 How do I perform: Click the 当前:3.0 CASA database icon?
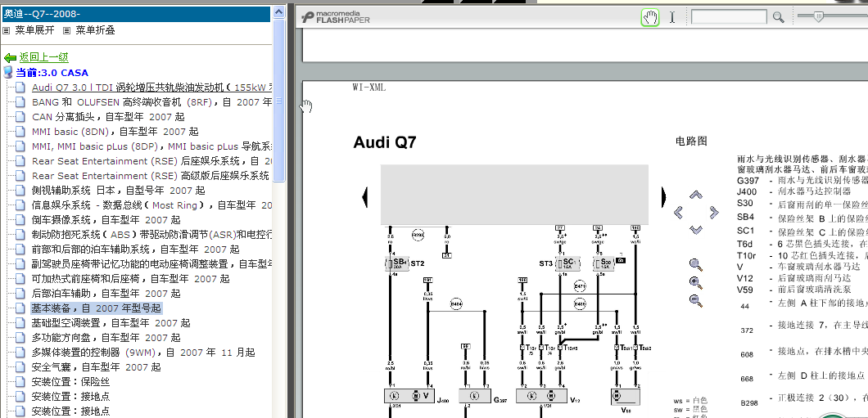[7, 72]
